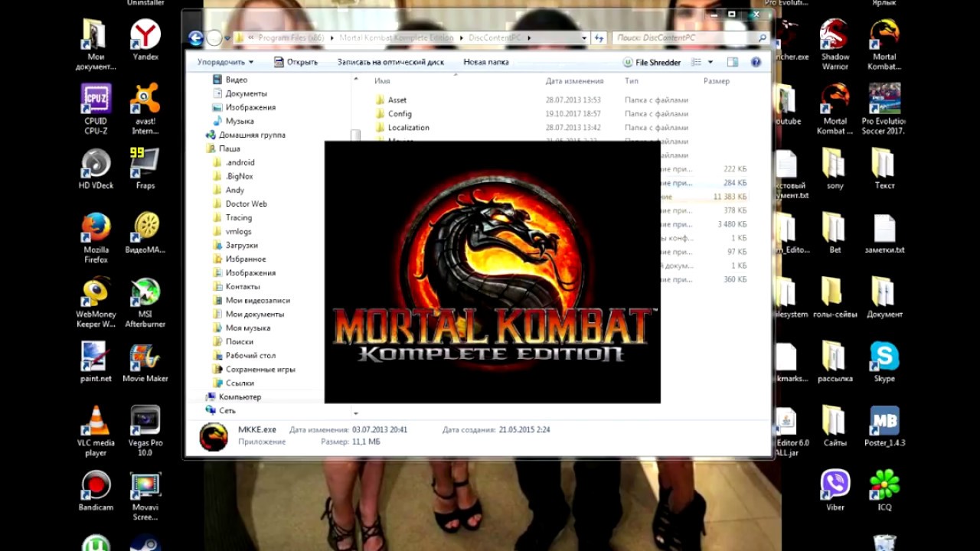Open the рассылка desktop folder
The height and width of the screenshot is (551, 980).
pyautogui.click(x=835, y=362)
